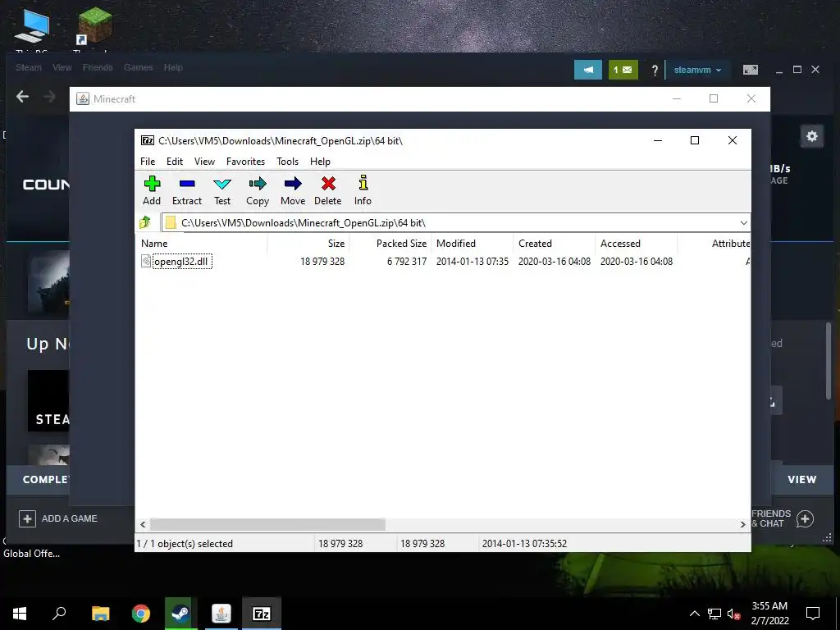Open the Windows Start menu
Image resolution: width=840 pixels, height=630 pixels.
click(x=20, y=614)
